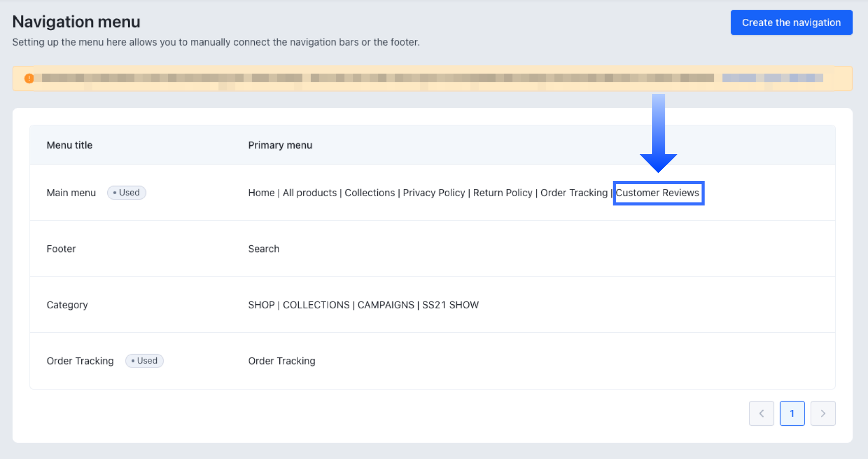Go to the previous page arrow
The image size is (868, 459).
point(761,414)
